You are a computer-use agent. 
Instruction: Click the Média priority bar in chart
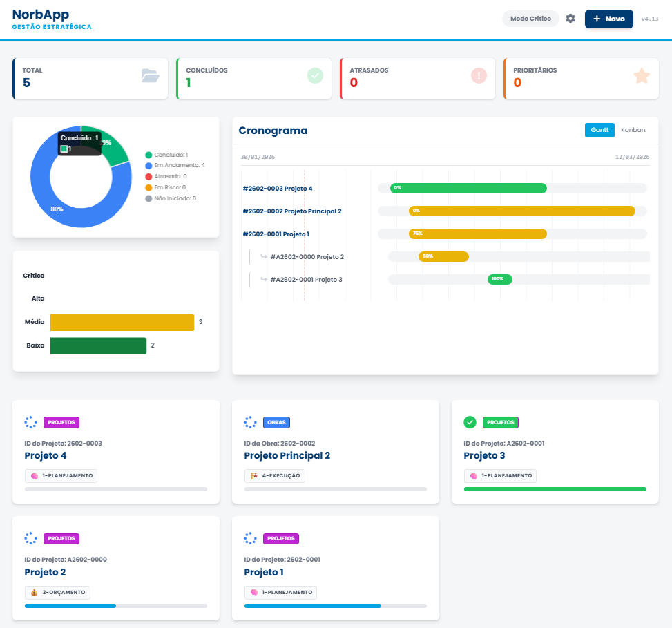tap(122, 323)
